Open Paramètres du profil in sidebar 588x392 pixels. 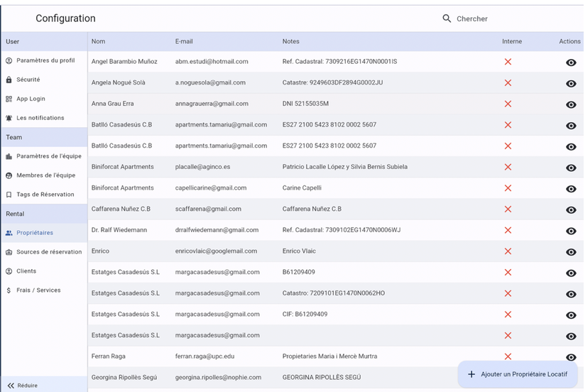tap(44, 60)
